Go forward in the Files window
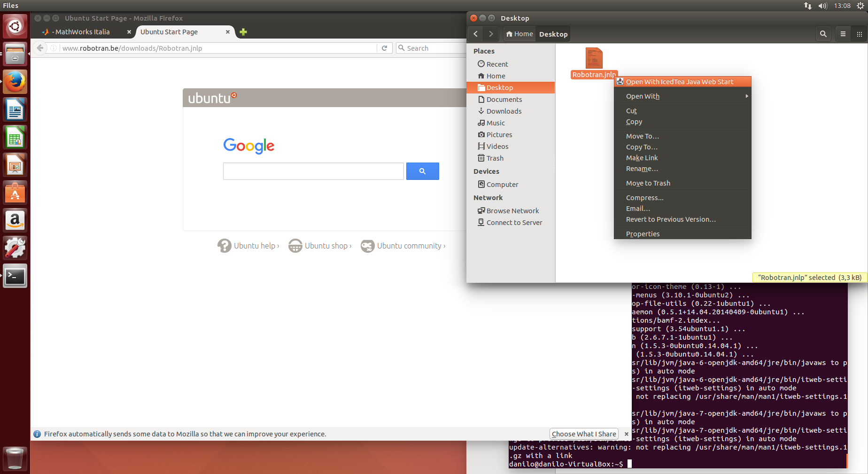This screenshot has height=474, width=868. [x=491, y=34]
